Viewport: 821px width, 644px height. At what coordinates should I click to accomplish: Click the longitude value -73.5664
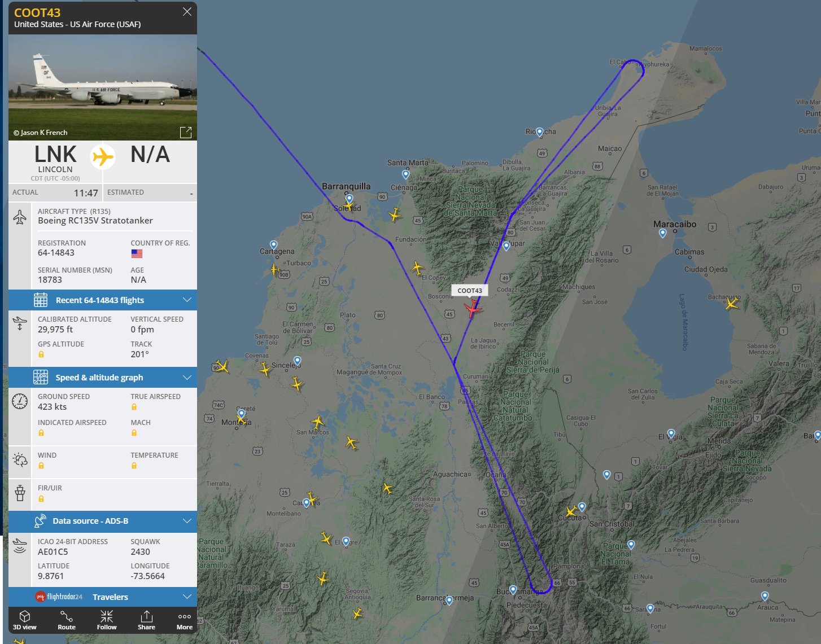147,576
